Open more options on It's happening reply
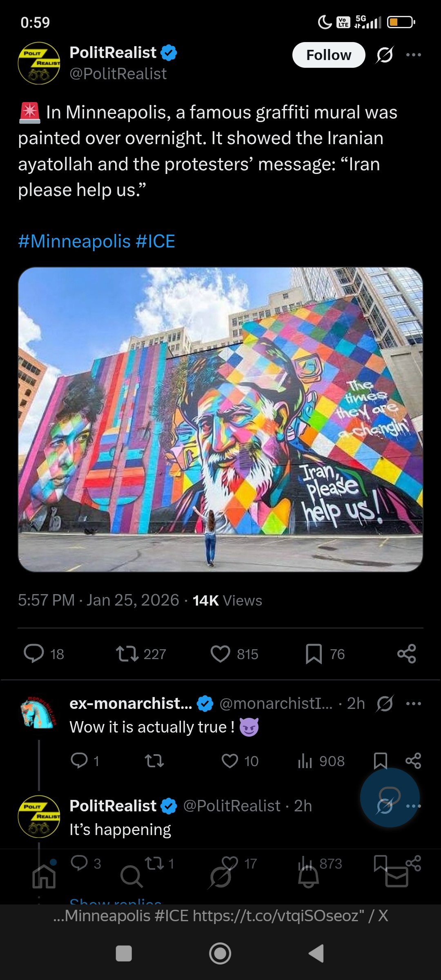This screenshot has height=980, width=441. 414,806
